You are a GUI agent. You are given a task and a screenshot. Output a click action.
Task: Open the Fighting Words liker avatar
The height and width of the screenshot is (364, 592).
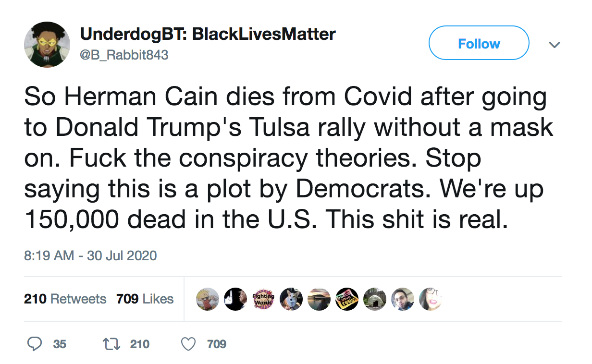point(263,299)
